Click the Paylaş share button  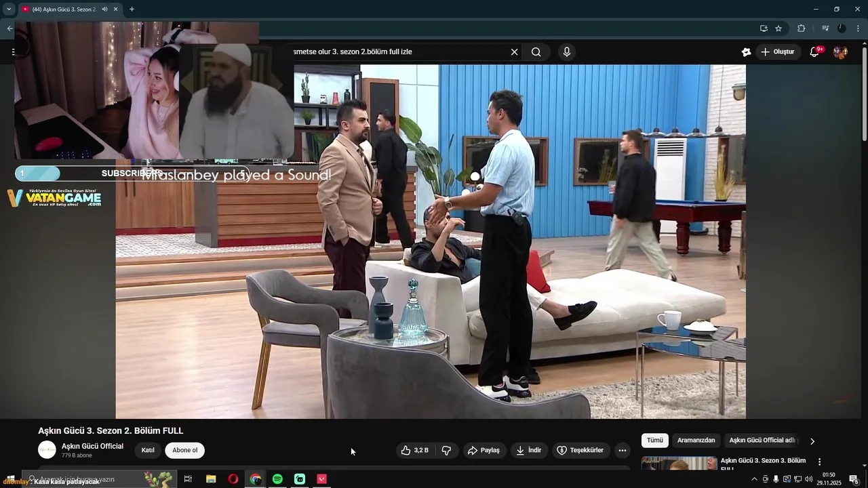coord(485,450)
